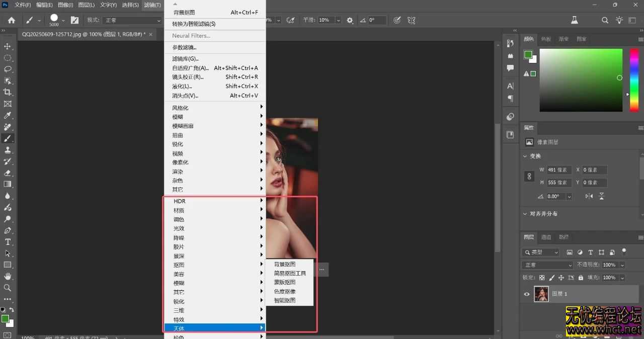Viewport: 644px width, 339px height.
Task: Select the Move tool in the toolbar
Action: click(x=7, y=46)
